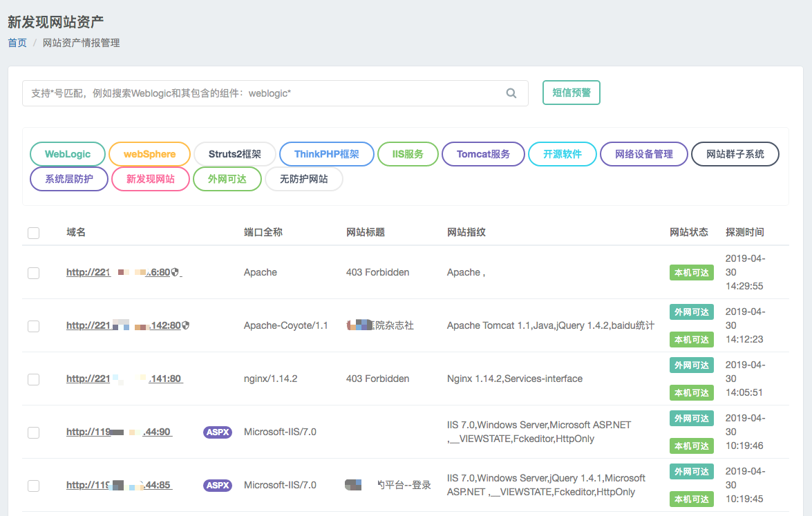
Task: Filter by WebLogic tag
Action: tap(68, 154)
